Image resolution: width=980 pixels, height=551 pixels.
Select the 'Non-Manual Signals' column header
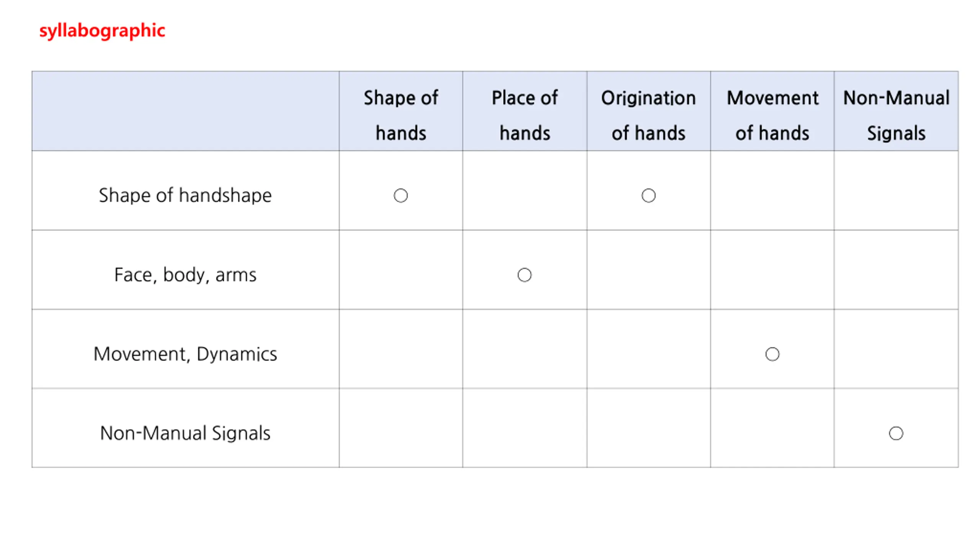tap(896, 111)
